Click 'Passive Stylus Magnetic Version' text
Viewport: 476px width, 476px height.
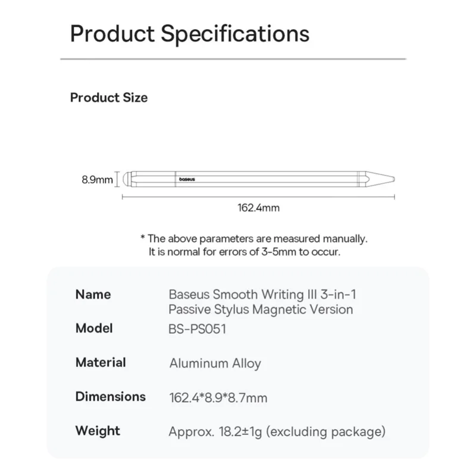pyautogui.click(x=261, y=309)
